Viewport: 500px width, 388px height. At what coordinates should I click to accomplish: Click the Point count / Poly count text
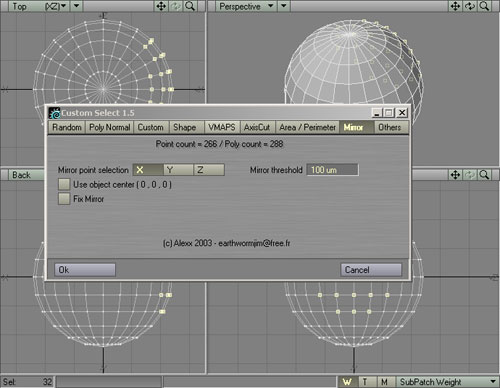[x=219, y=144]
